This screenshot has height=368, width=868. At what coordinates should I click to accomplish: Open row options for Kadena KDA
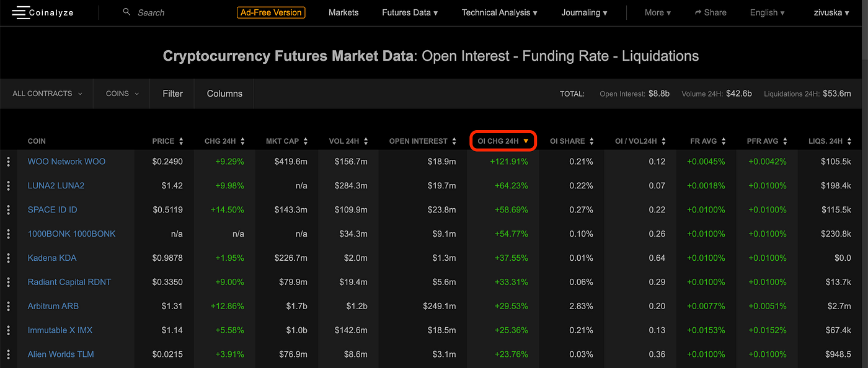click(9, 258)
